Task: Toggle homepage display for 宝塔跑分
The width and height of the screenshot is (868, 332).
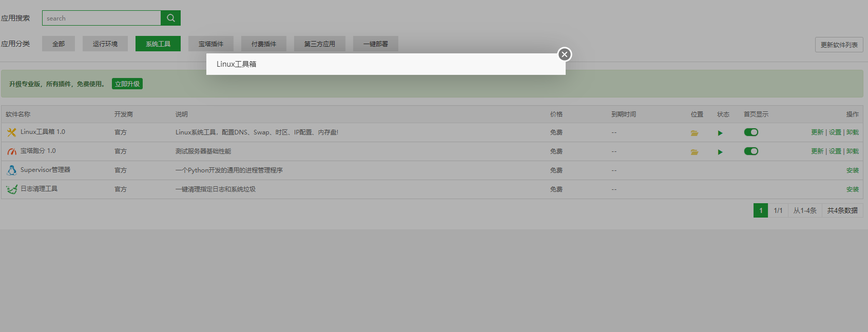Action: tap(751, 151)
